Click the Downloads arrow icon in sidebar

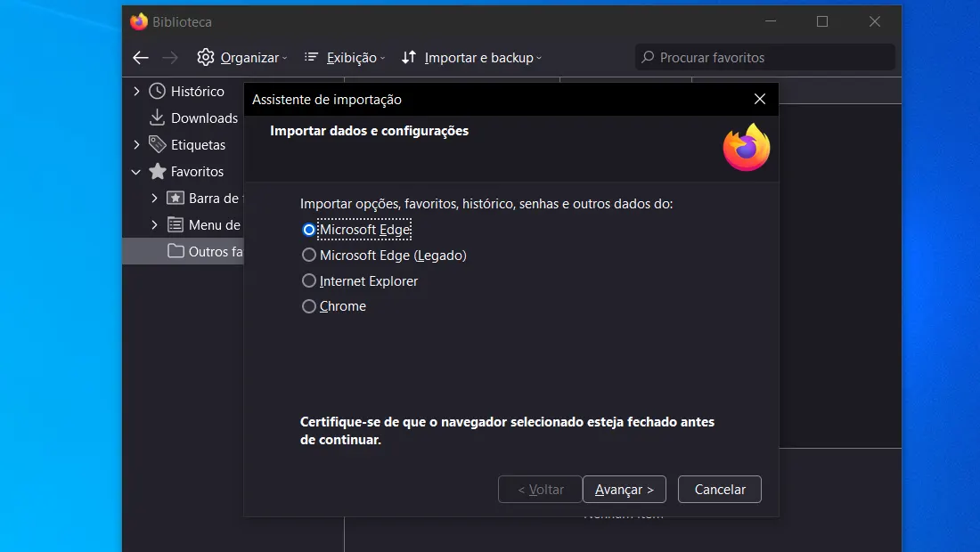coord(157,118)
